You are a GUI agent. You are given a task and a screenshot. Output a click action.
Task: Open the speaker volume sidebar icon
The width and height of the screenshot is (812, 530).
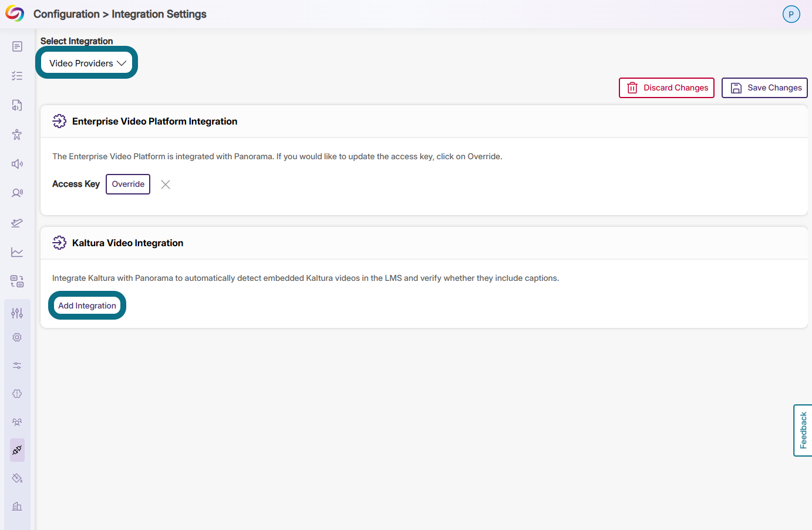(17, 164)
